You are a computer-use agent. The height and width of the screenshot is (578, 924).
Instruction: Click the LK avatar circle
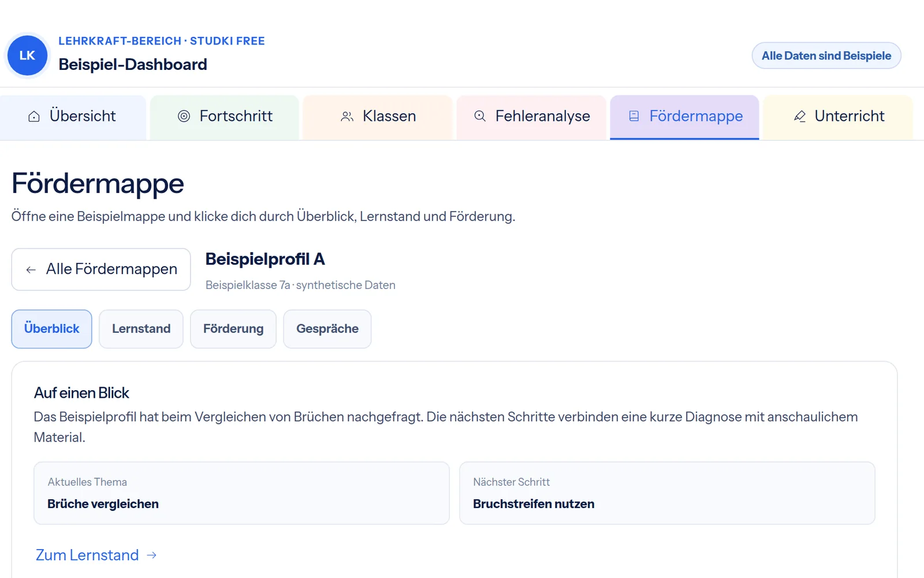click(x=27, y=55)
